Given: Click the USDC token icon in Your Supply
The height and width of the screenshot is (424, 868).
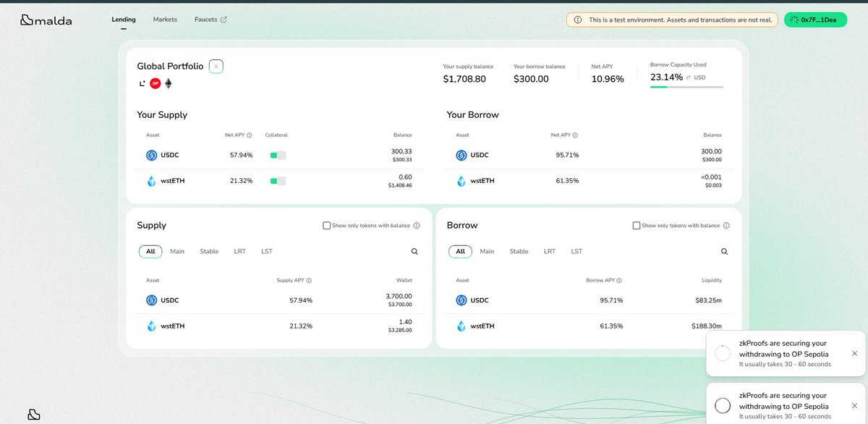Looking at the screenshot, I should [x=152, y=155].
